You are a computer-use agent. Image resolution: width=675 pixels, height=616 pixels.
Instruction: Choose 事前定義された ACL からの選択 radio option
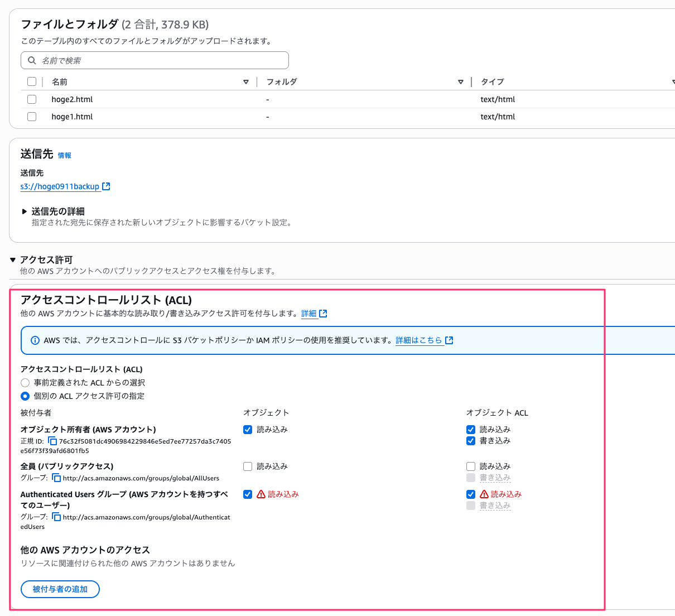[25, 383]
